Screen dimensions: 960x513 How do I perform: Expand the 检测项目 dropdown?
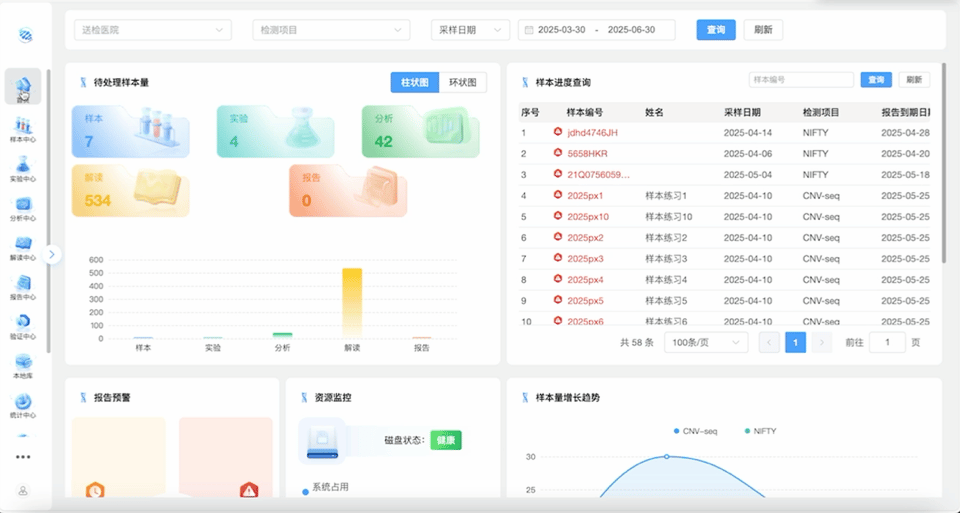[x=331, y=30]
